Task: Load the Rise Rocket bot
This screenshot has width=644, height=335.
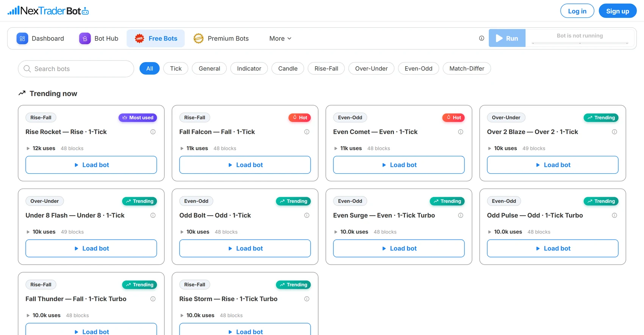Action: pos(91,165)
